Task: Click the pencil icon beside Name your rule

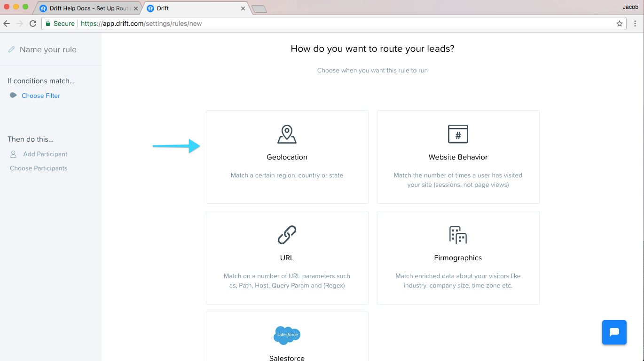Action: (x=12, y=49)
